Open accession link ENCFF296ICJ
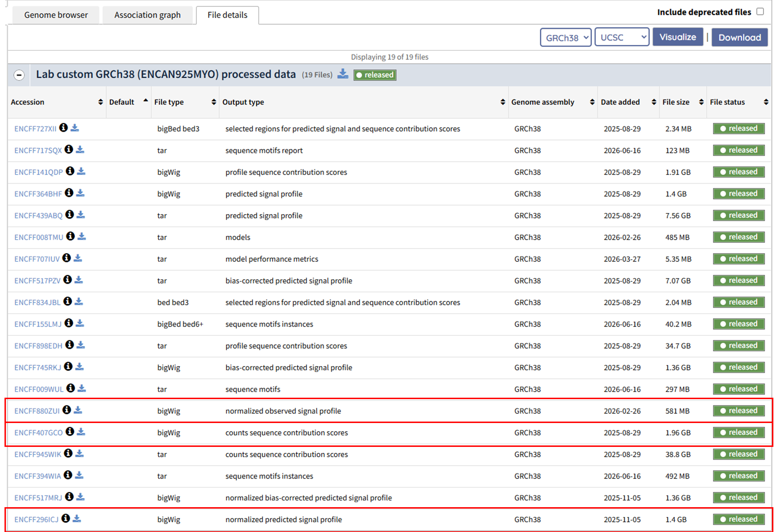 point(36,519)
